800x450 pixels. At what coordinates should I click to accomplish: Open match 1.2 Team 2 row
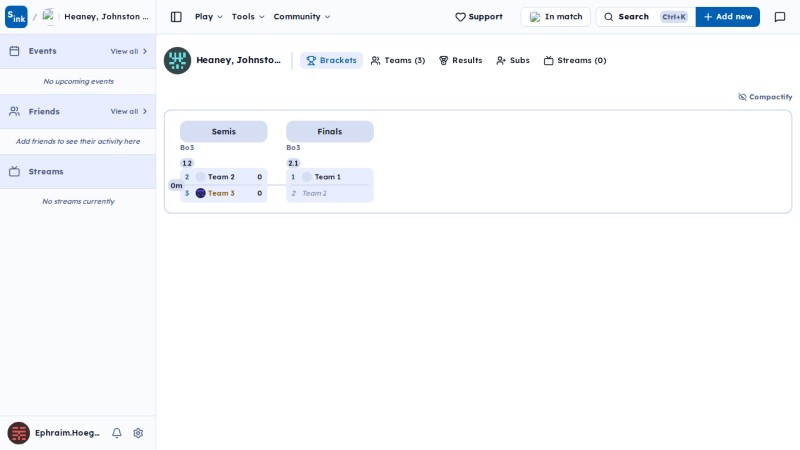pyautogui.click(x=223, y=177)
